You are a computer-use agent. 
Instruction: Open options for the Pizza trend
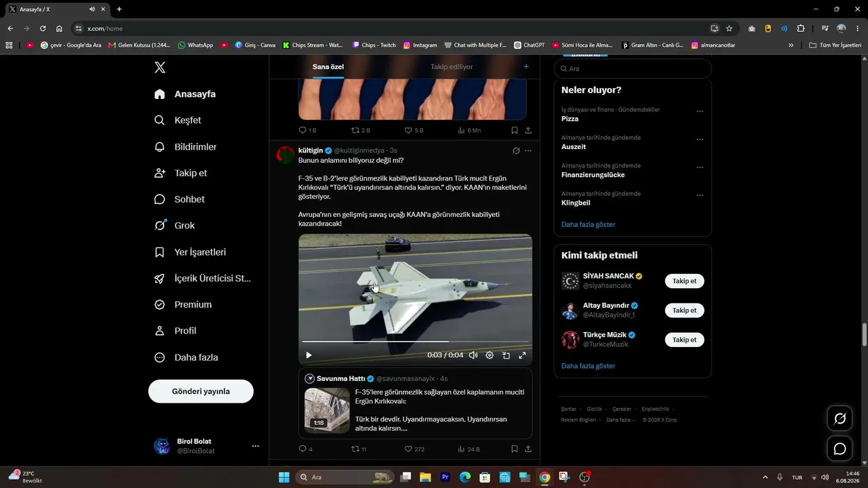[700, 111]
